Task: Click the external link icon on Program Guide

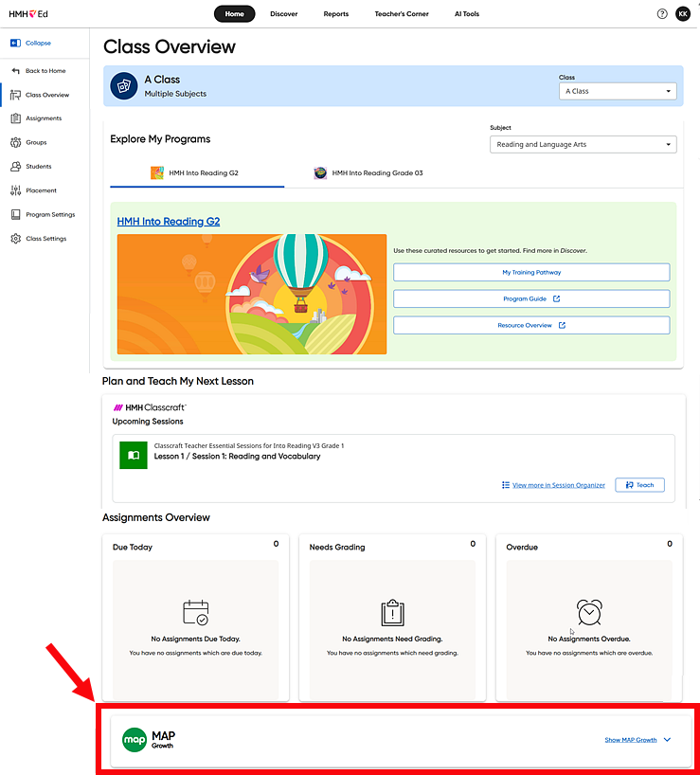Action: [x=556, y=298]
